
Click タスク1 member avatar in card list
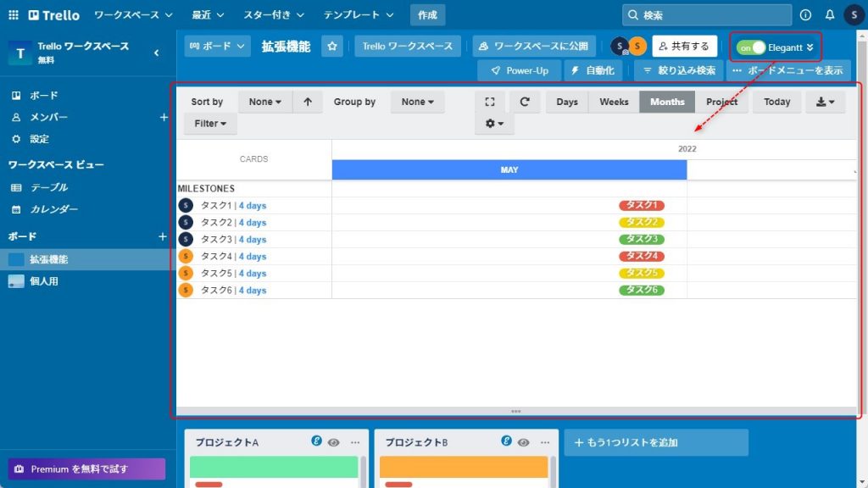(186, 205)
